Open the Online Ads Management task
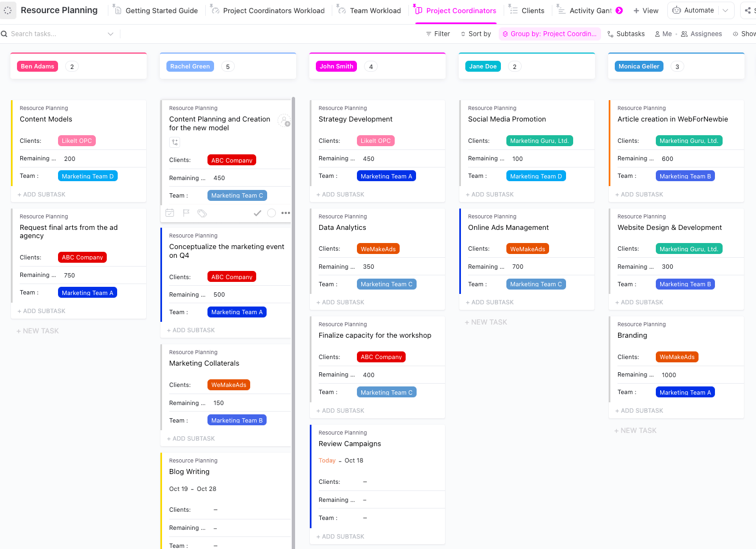Image resolution: width=756 pixels, height=549 pixels. pyautogui.click(x=508, y=228)
